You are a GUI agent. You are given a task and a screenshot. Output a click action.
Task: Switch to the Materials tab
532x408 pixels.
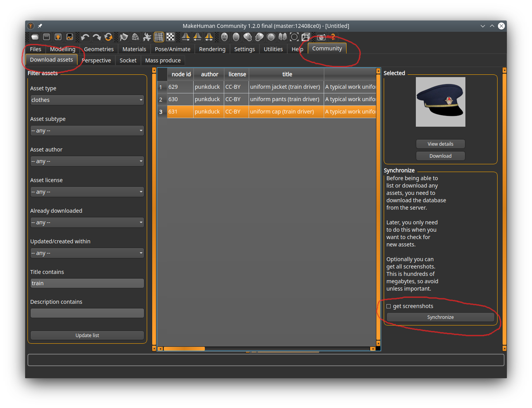click(134, 49)
